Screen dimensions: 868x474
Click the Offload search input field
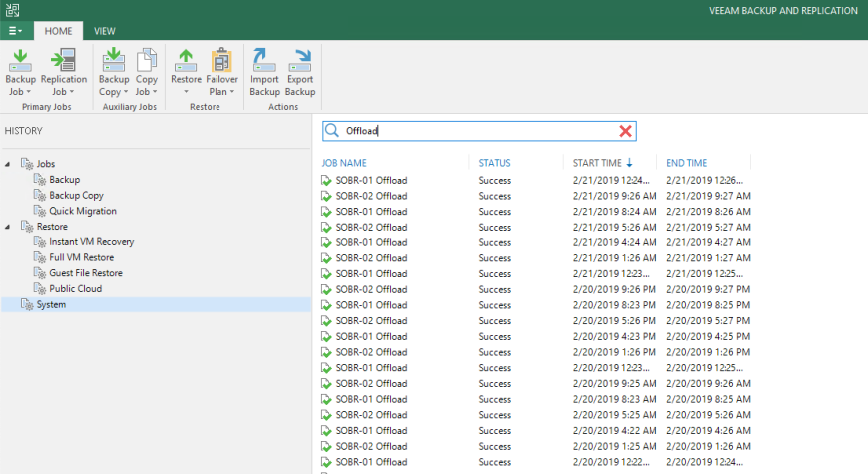click(x=479, y=131)
